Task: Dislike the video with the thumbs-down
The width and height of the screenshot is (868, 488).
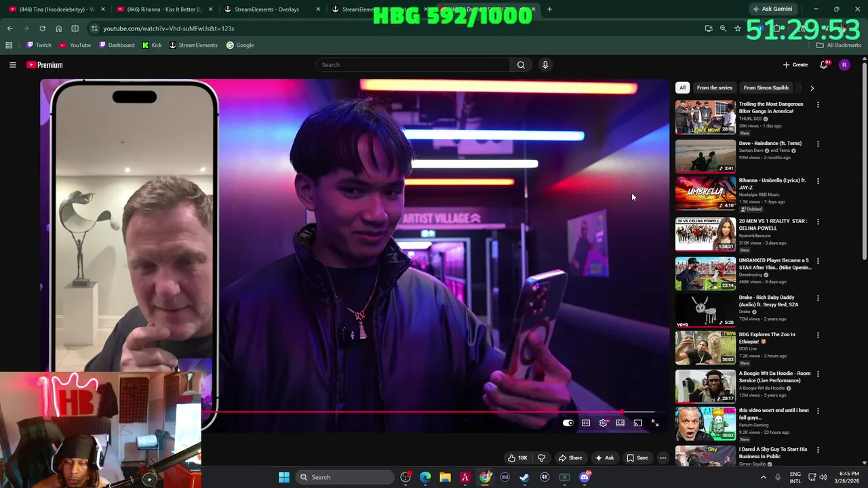Action: point(541,458)
